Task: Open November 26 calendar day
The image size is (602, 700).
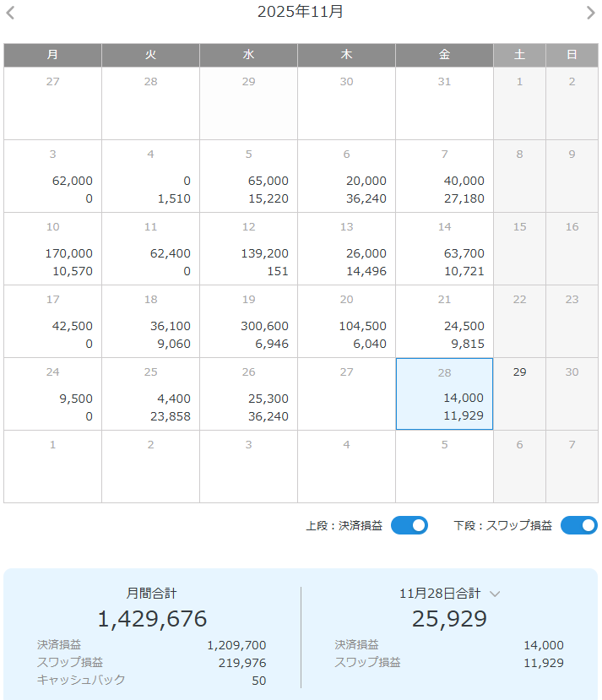Action: pos(248,394)
